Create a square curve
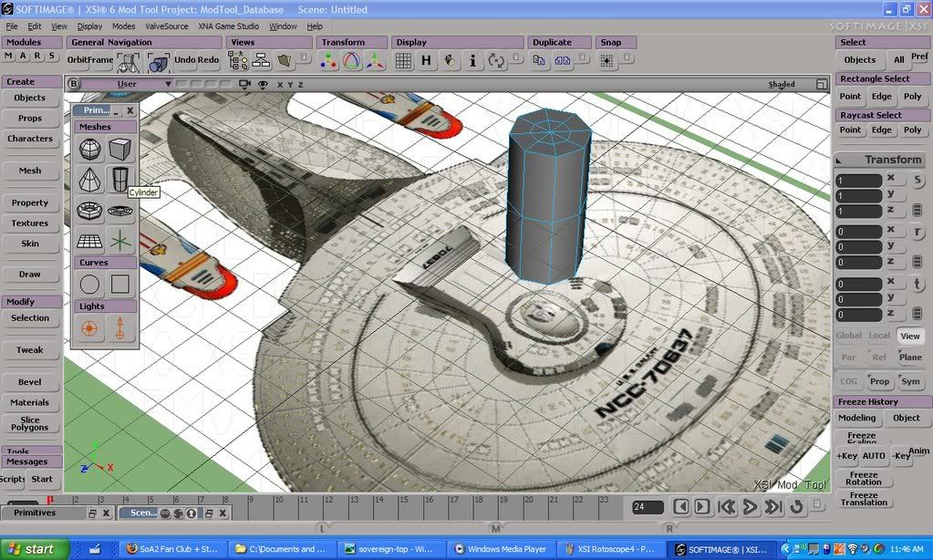This screenshot has width=933, height=560. (119, 285)
